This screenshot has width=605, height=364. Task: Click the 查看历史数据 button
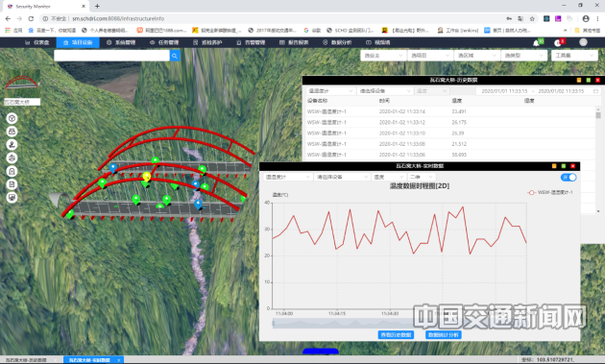click(x=396, y=334)
